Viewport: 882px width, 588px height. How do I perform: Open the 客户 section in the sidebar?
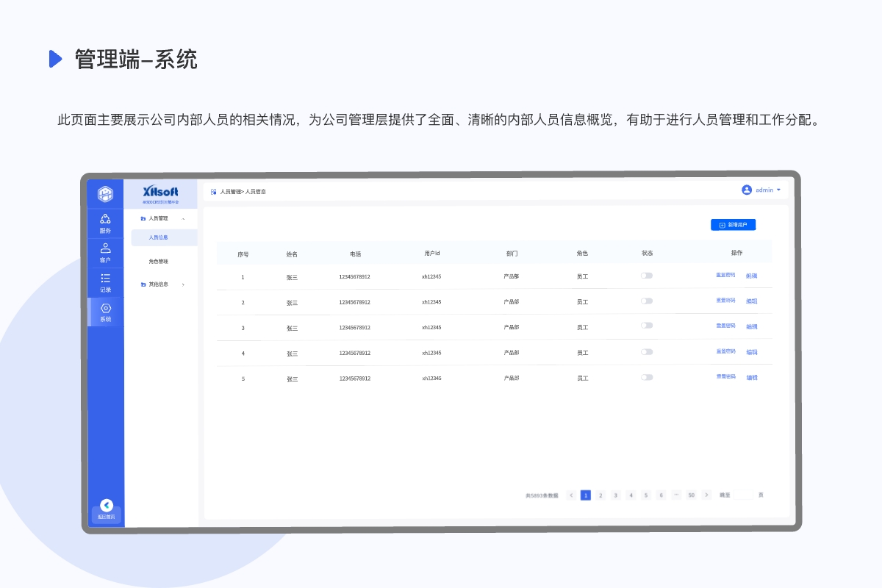click(105, 252)
